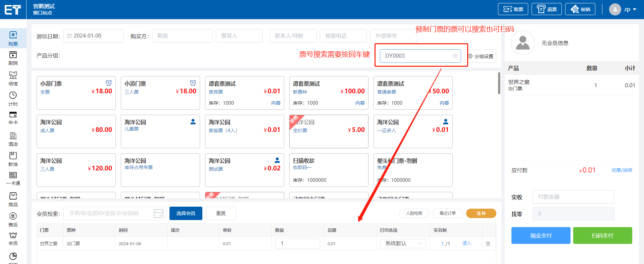
Task: Click the trash icon in the 世界之窗 row
Action: pyautogui.click(x=488, y=244)
